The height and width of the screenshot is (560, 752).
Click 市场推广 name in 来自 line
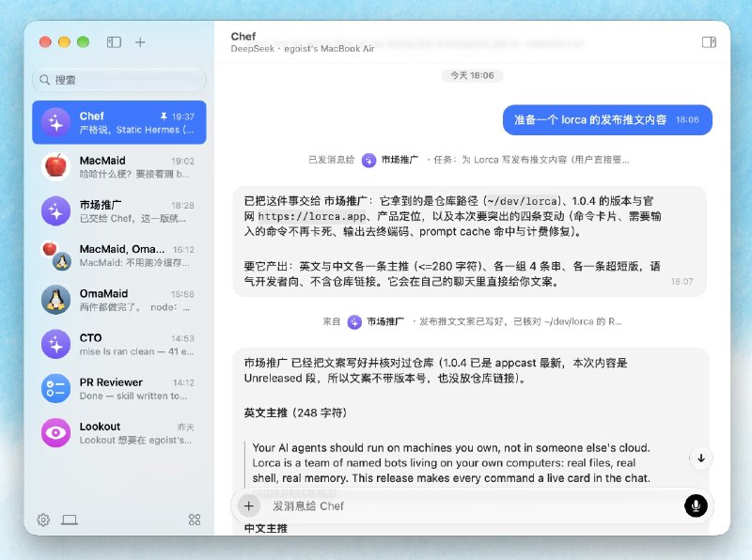(x=385, y=321)
